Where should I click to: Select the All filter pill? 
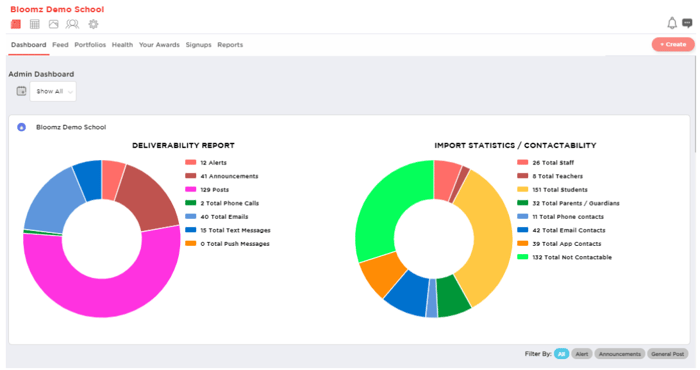coord(562,354)
